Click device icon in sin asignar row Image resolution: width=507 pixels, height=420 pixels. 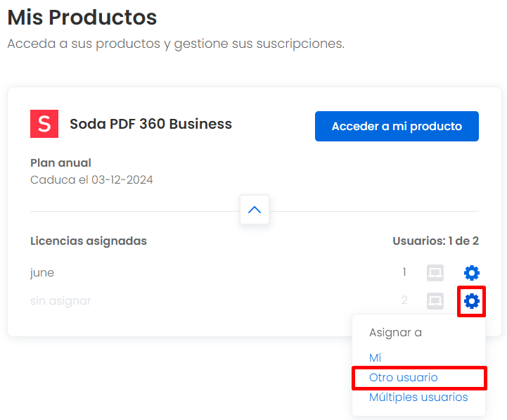(435, 301)
